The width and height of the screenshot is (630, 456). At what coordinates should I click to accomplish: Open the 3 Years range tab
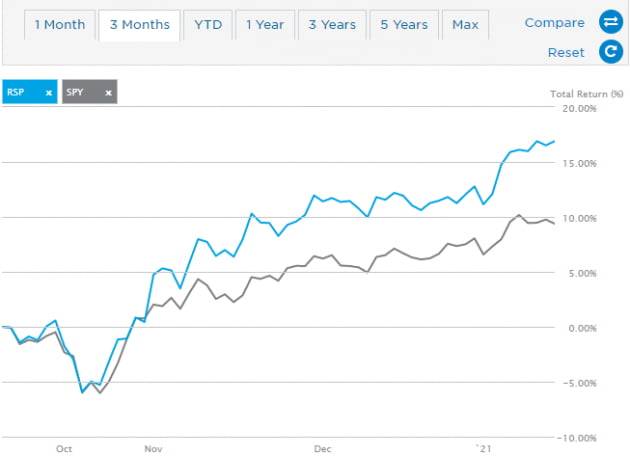point(331,24)
